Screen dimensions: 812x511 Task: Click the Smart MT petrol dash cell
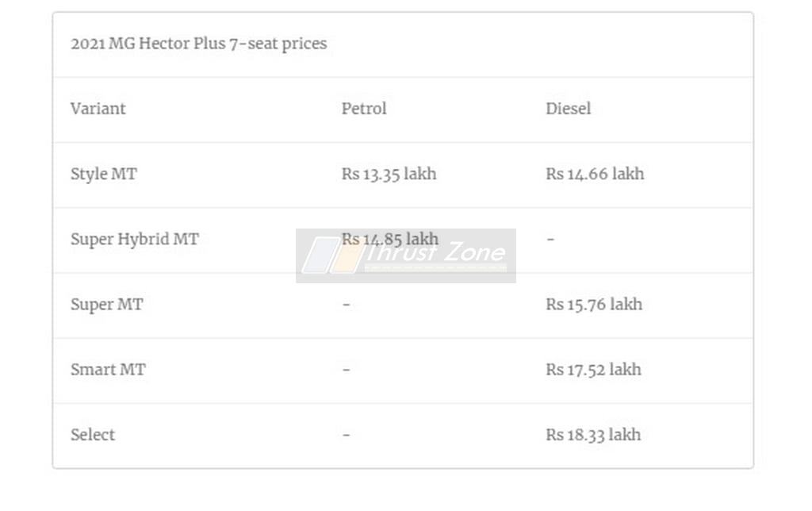coord(347,370)
